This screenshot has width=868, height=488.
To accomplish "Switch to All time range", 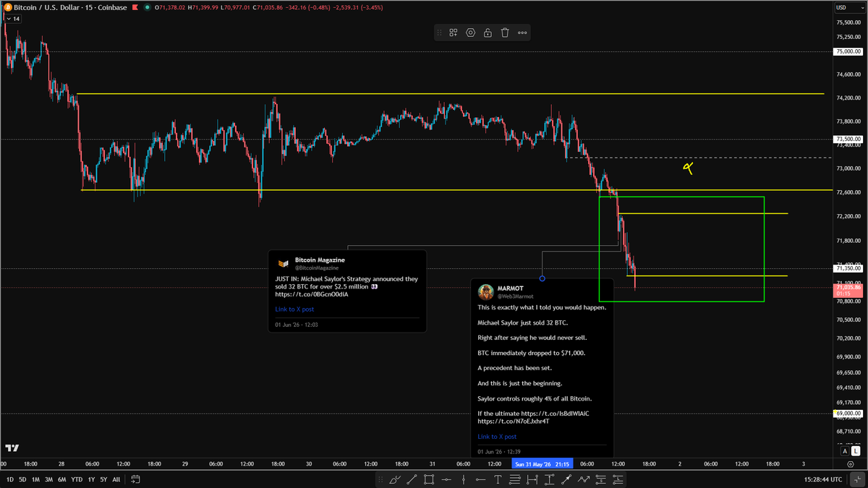I will click(116, 479).
